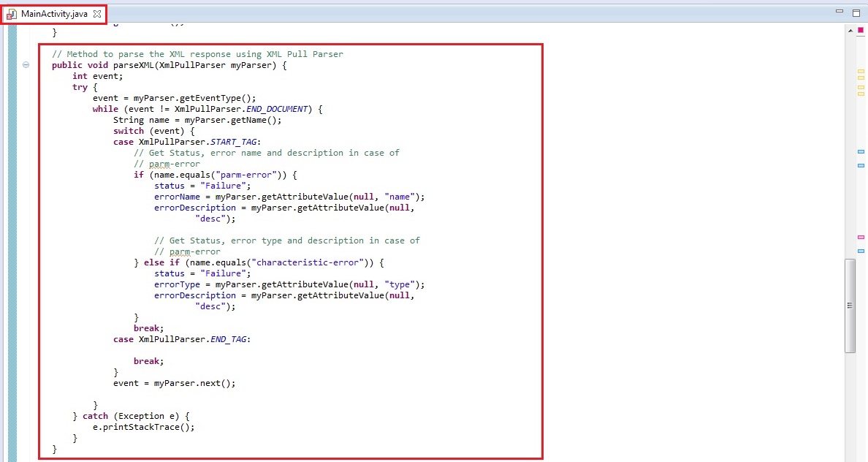Click the uppermost blue overview ruler marker
The image size is (868, 462).
(x=860, y=151)
